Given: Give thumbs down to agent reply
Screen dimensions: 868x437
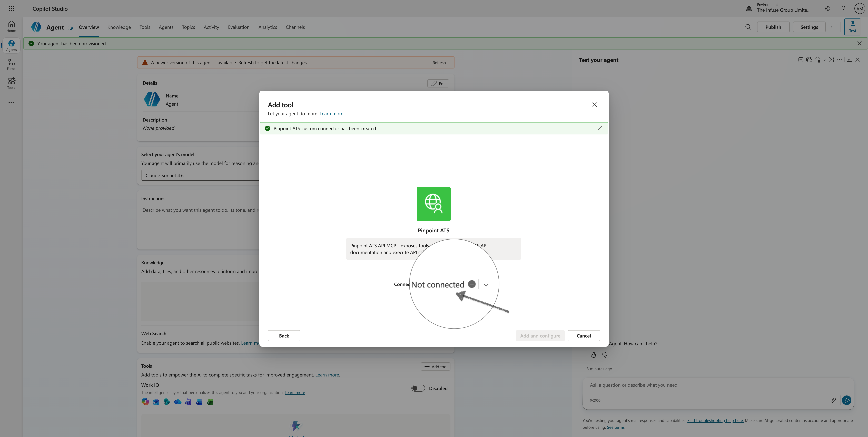Looking at the screenshot, I should click(x=605, y=355).
